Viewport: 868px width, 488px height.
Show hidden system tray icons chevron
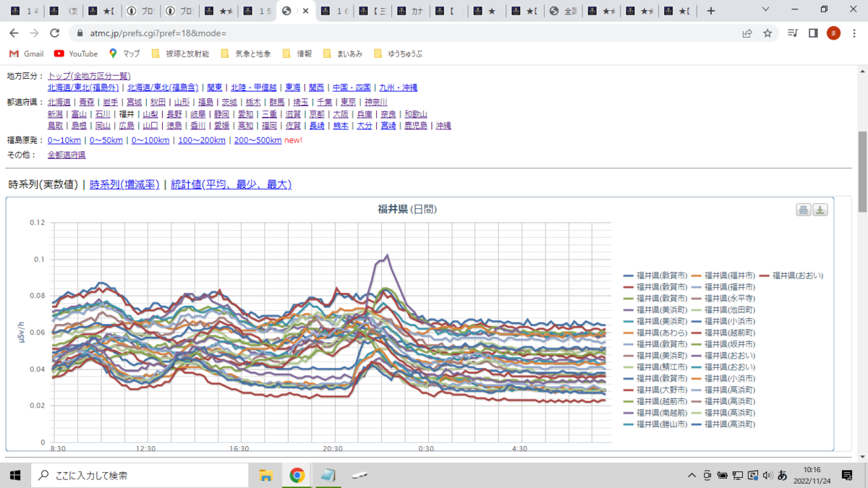pyautogui.click(x=692, y=475)
